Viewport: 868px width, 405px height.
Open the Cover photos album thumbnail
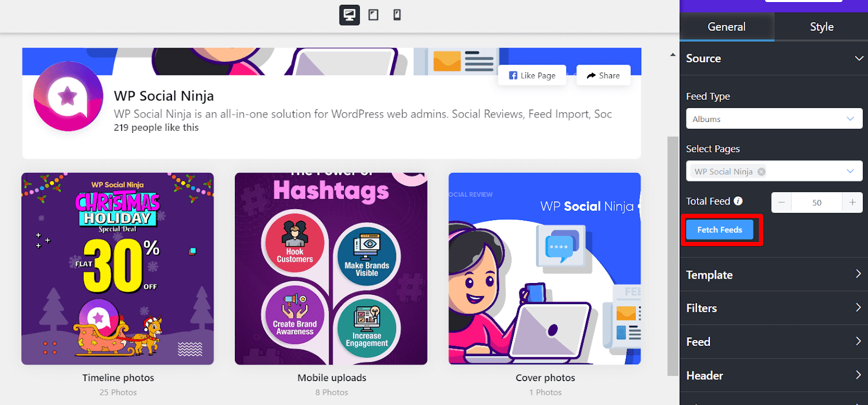coord(545,269)
